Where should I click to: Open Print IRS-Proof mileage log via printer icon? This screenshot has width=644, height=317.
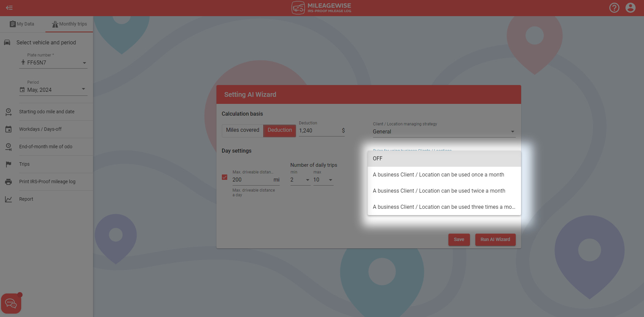pos(8,182)
